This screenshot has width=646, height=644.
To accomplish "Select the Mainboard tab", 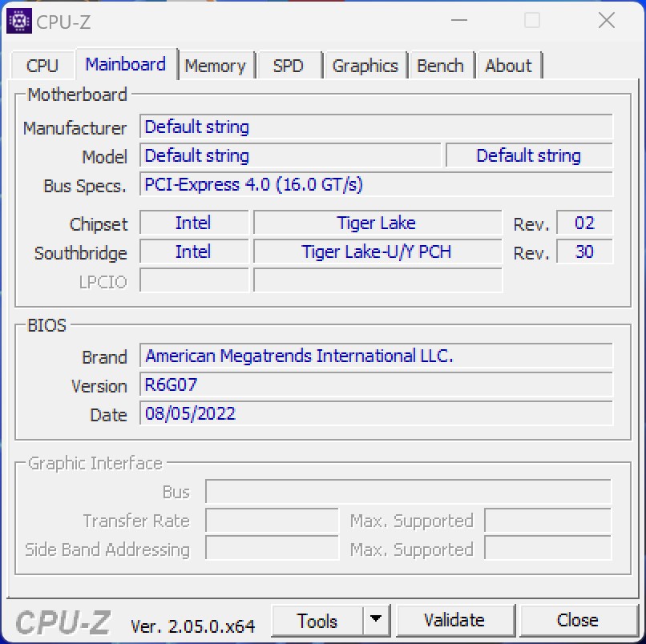I will (126, 64).
